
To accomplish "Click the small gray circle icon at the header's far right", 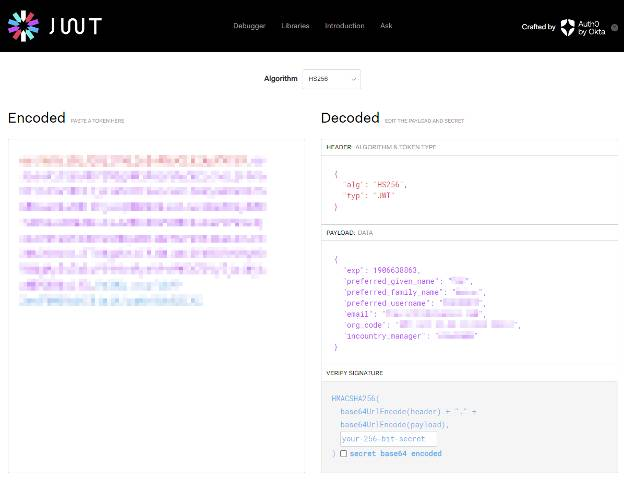I will tap(614, 27).
